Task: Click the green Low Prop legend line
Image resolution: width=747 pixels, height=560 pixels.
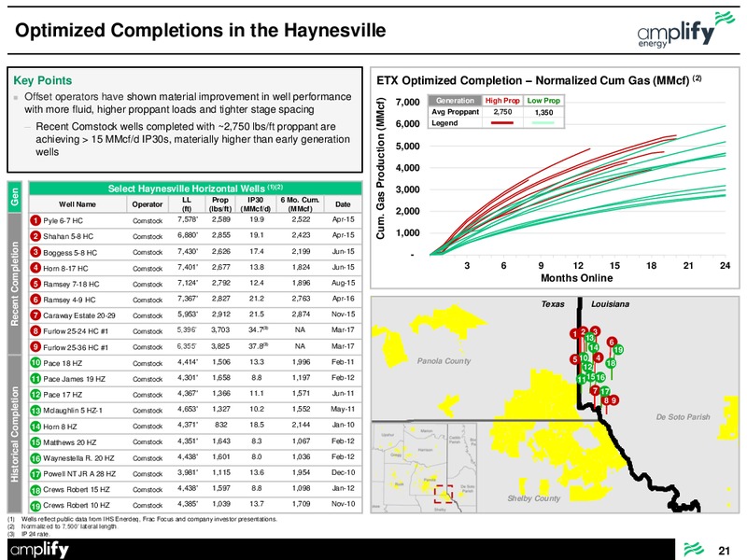Action: [x=543, y=123]
